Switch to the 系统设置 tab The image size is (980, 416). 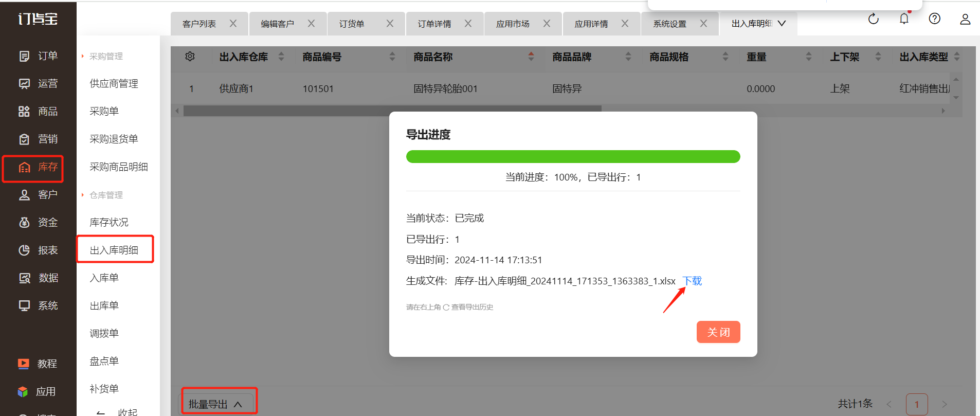pyautogui.click(x=669, y=24)
